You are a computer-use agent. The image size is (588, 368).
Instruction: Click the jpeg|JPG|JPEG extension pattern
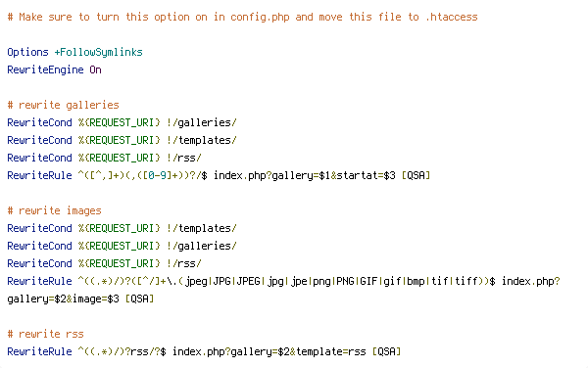pyautogui.click(x=222, y=281)
